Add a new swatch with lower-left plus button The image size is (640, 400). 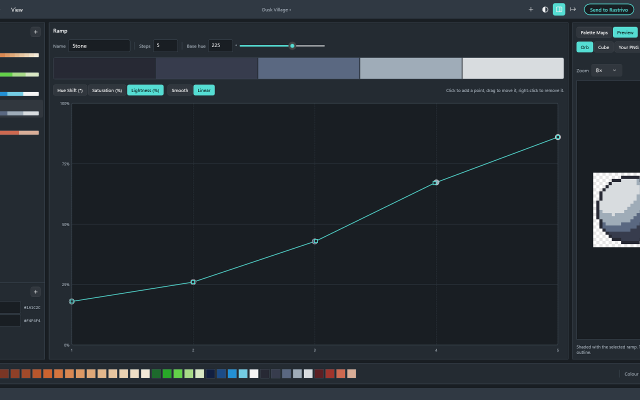pyautogui.click(x=36, y=291)
